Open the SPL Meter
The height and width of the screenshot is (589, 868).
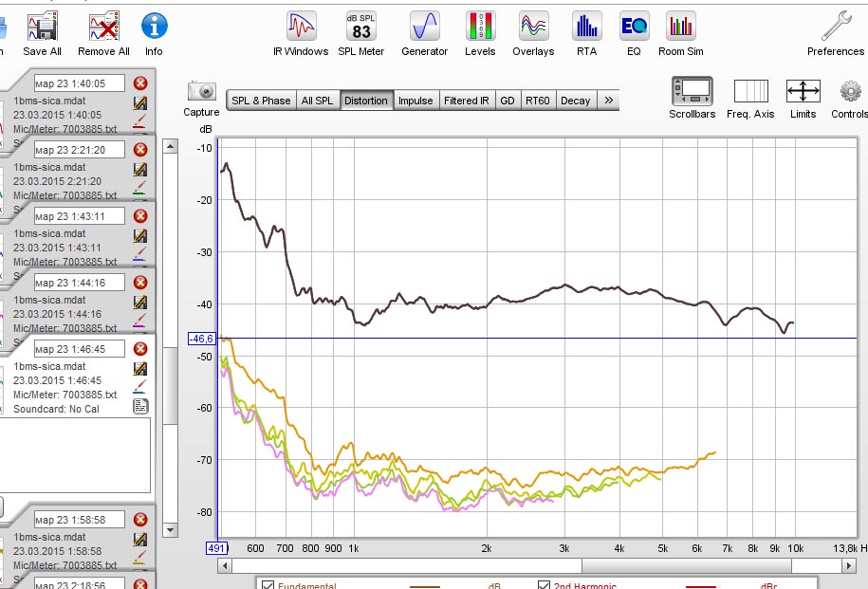(x=360, y=26)
